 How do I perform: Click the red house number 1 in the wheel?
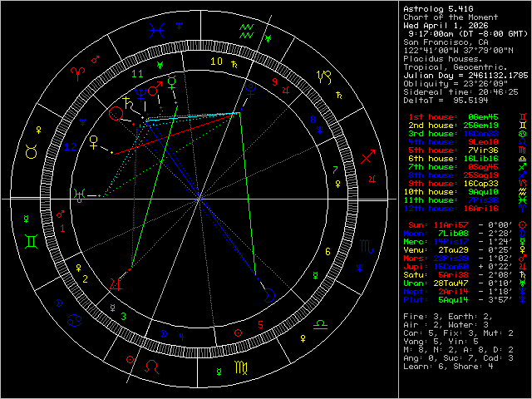coord(62,229)
